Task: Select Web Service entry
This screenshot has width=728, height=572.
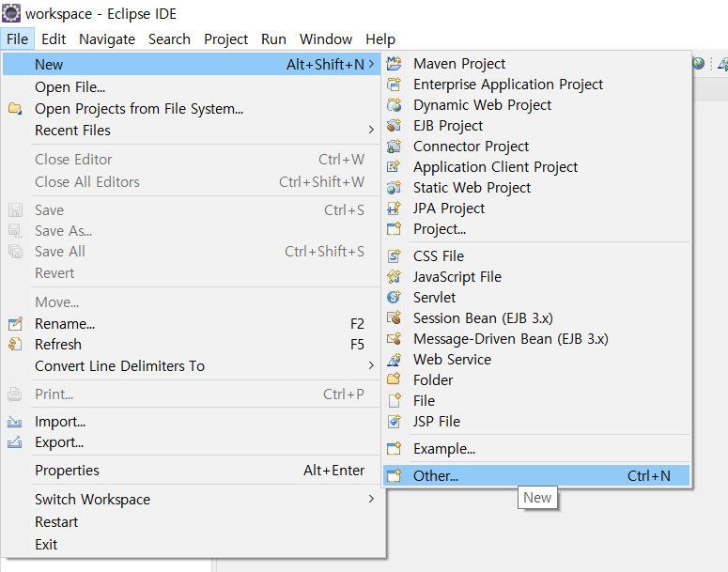Action: [536, 360]
